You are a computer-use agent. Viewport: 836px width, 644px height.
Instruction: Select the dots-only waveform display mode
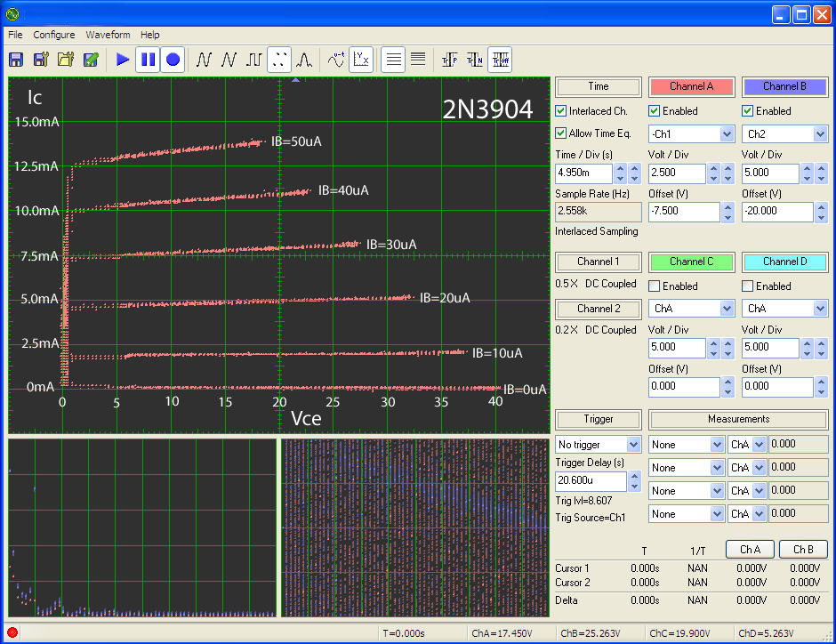tap(279, 60)
